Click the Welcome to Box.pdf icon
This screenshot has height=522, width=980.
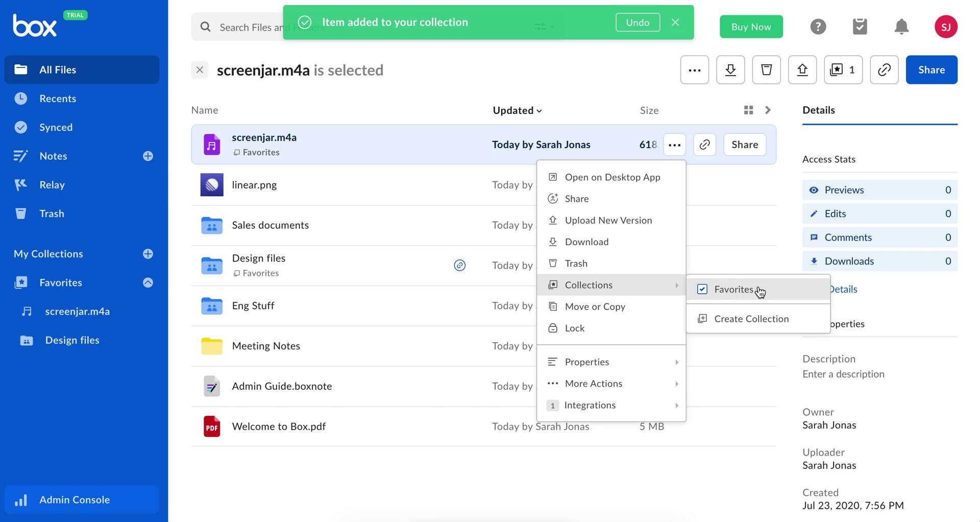(212, 427)
